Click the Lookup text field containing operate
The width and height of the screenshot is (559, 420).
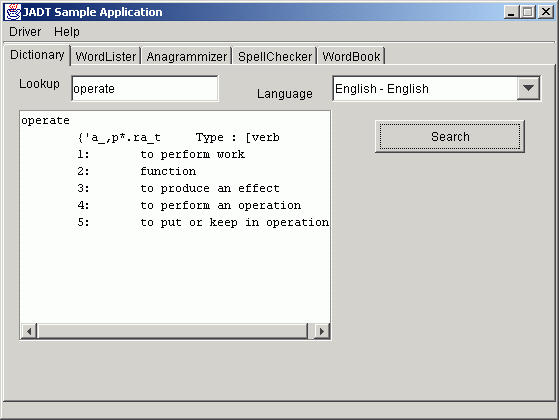coord(145,88)
